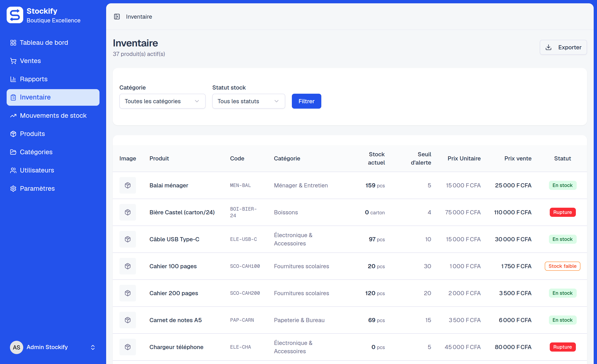Screen dimensions: 597x364
Task: Click Balai ménager image placeholder
Action: [128, 185]
